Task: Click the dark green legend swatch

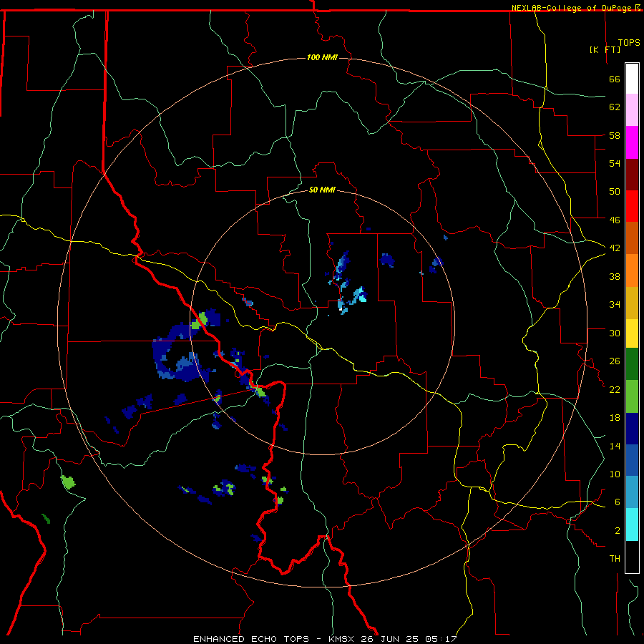Action: (x=632, y=364)
